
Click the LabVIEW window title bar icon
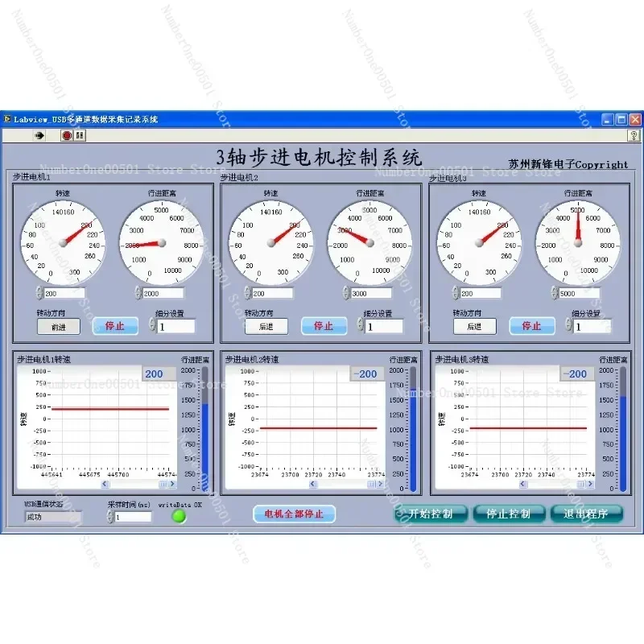click(x=10, y=118)
